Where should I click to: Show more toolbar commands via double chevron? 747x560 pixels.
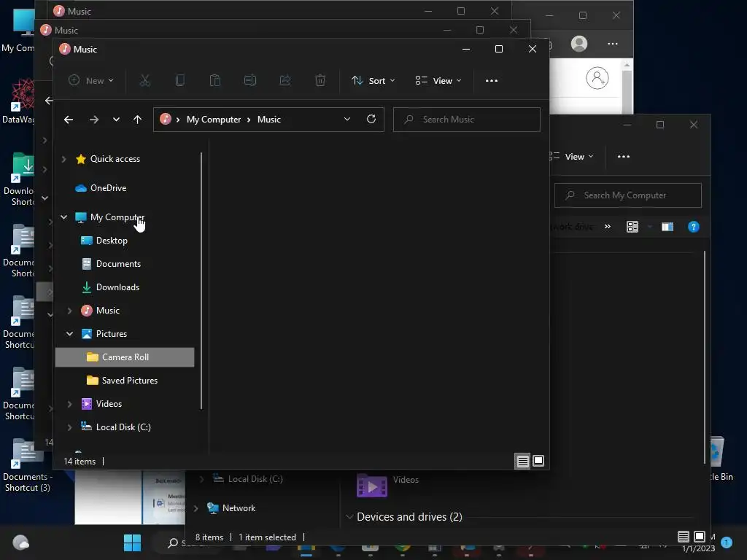608,227
